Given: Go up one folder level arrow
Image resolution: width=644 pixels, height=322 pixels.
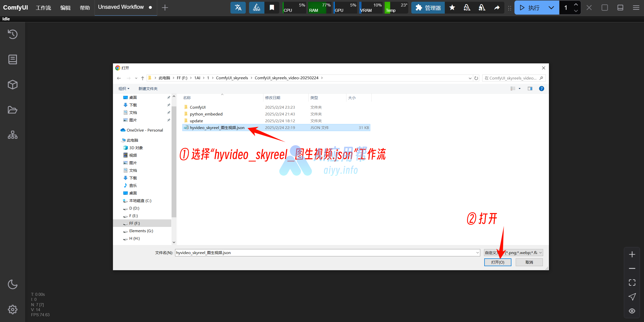Looking at the screenshot, I should pos(143,78).
